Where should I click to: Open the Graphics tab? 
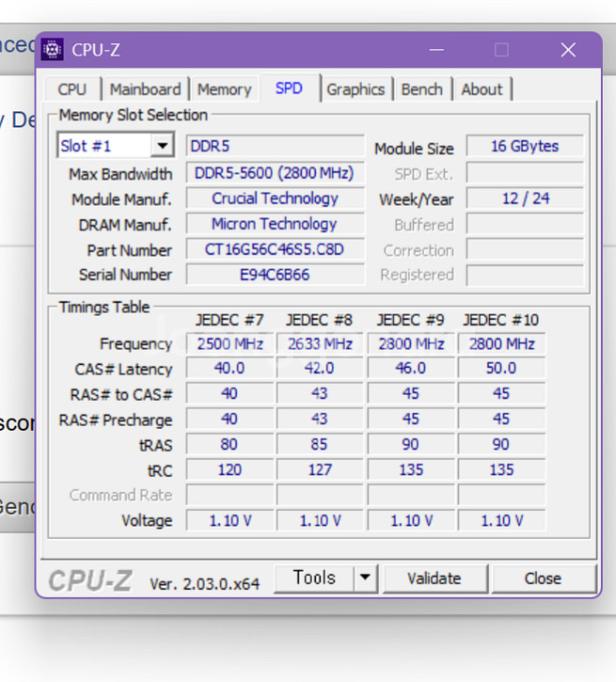click(355, 89)
